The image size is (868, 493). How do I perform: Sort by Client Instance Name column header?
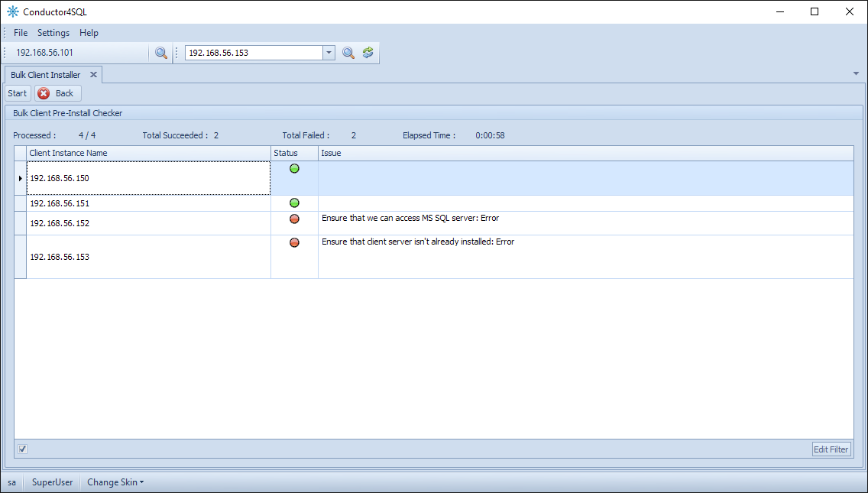click(x=148, y=153)
